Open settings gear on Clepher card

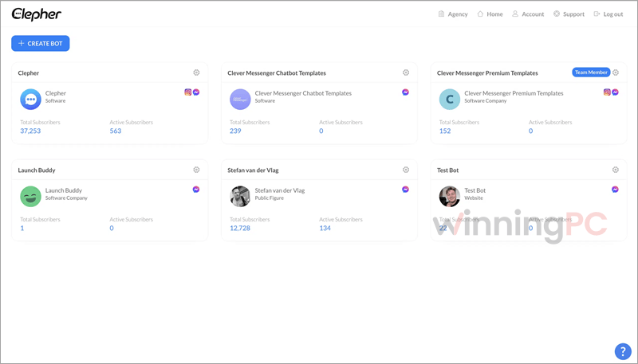196,72
